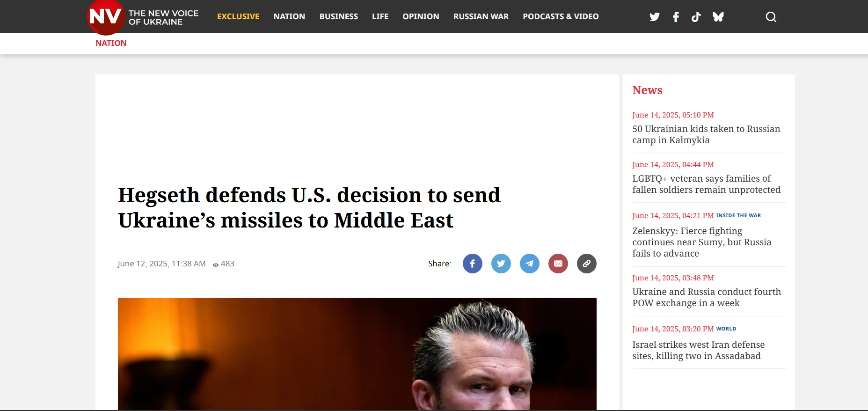
Task: Read 'Israel strikes west Iran defense sites' story
Action: coord(698,350)
